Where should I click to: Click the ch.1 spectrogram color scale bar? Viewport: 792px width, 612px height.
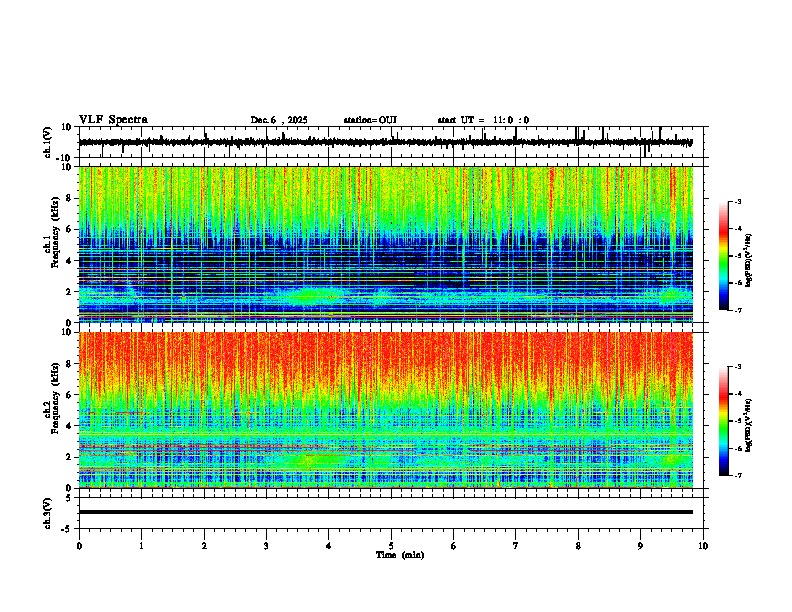pos(724,256)
